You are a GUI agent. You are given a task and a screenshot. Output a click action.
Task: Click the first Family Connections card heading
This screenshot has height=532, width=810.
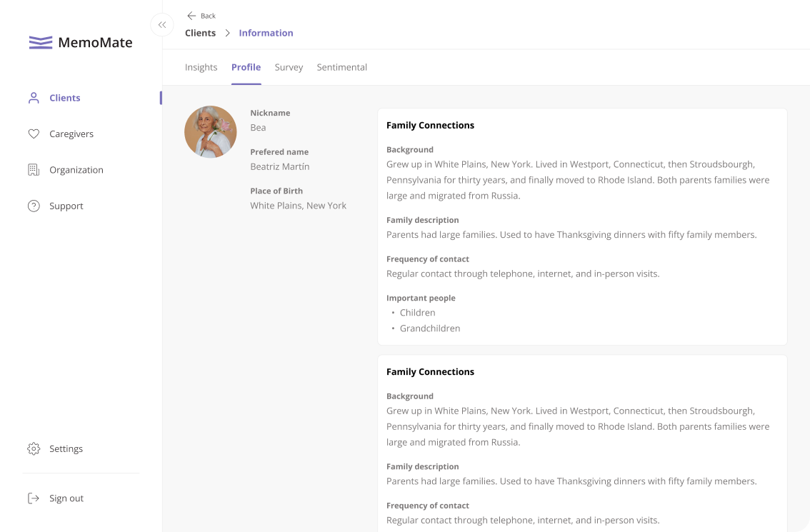click(x=430, y=125)
